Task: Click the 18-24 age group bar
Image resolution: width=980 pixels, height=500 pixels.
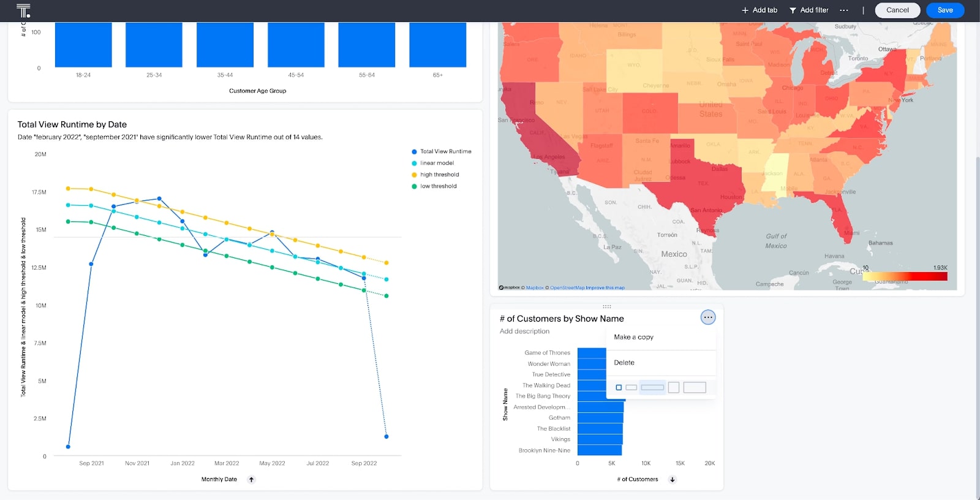Action: click(83, 45)
